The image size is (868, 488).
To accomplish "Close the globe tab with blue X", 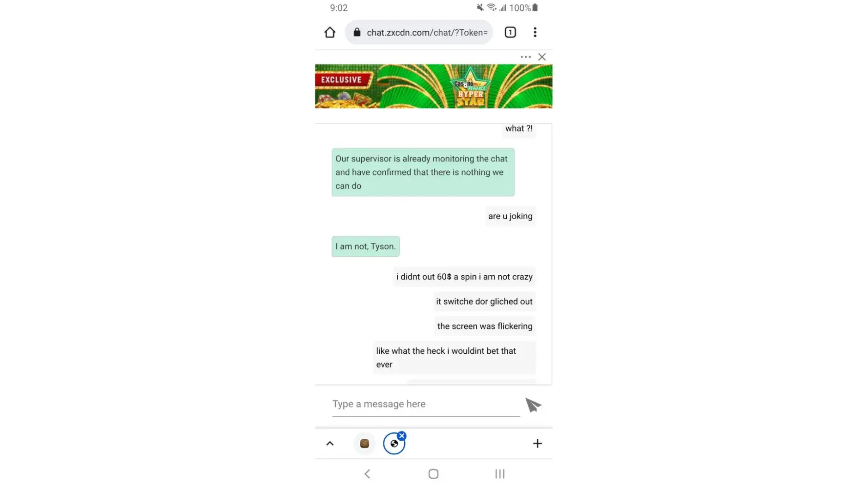I will 402,436.
